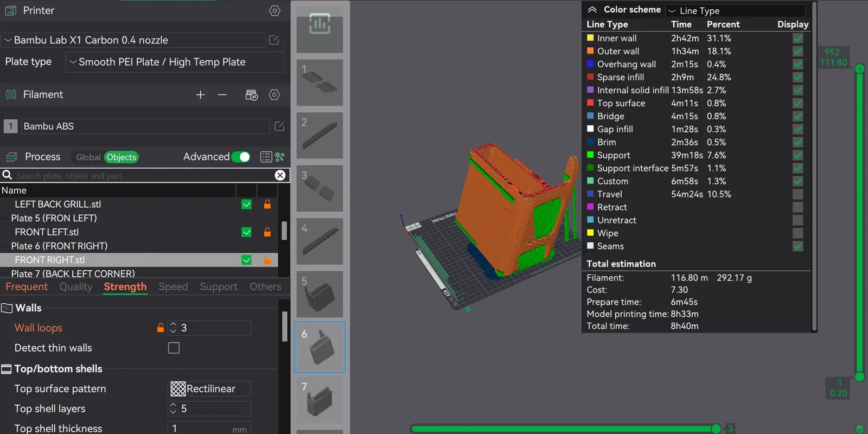Click the Printer section icon
The width and height of the screenshot is (868, 434).
[10, 10]
